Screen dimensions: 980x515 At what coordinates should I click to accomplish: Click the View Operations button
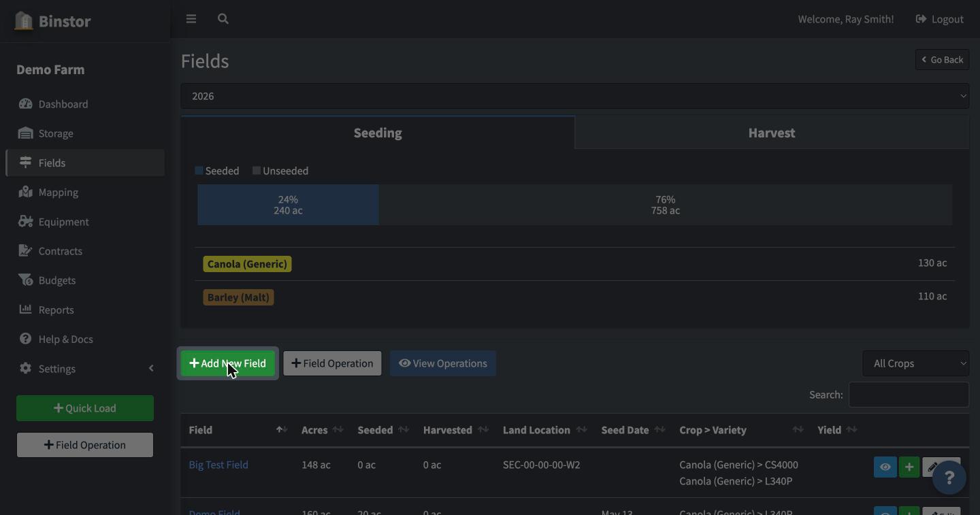(x=443, y=363)
